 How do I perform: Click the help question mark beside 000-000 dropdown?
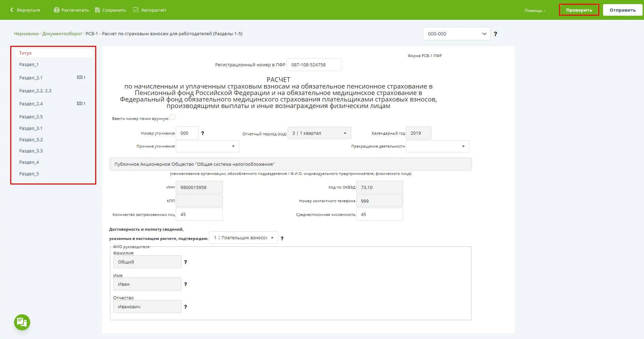[496, 34]
